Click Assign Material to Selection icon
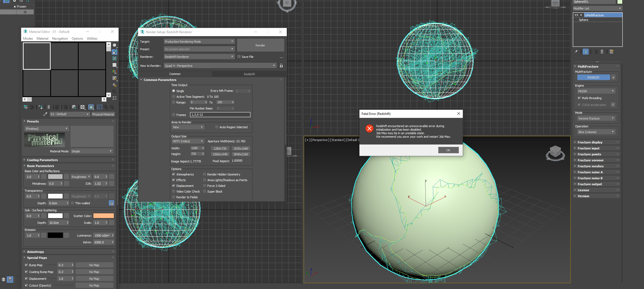 (40, 107)
